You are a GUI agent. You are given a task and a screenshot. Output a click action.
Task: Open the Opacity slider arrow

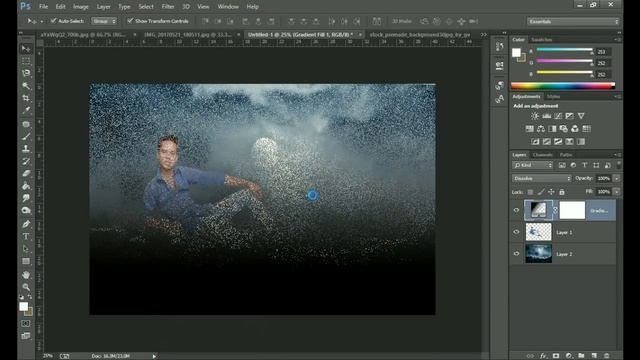(617, 178)
